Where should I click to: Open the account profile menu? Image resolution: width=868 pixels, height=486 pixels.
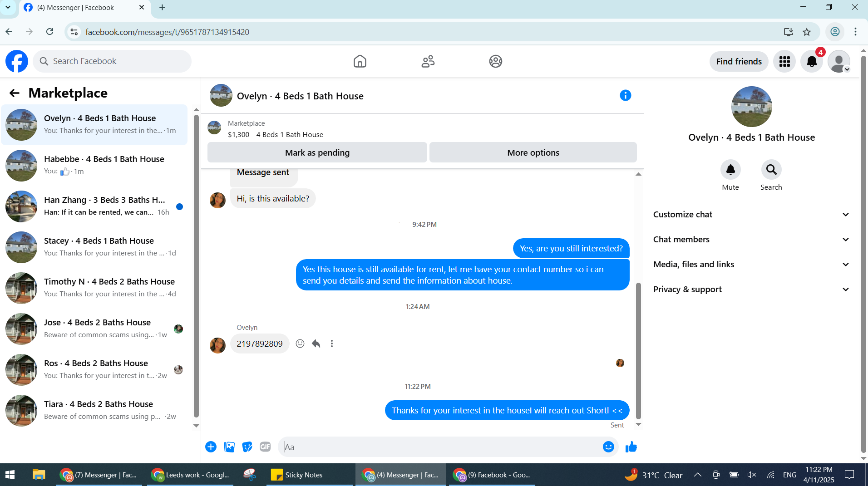(839, 61)
